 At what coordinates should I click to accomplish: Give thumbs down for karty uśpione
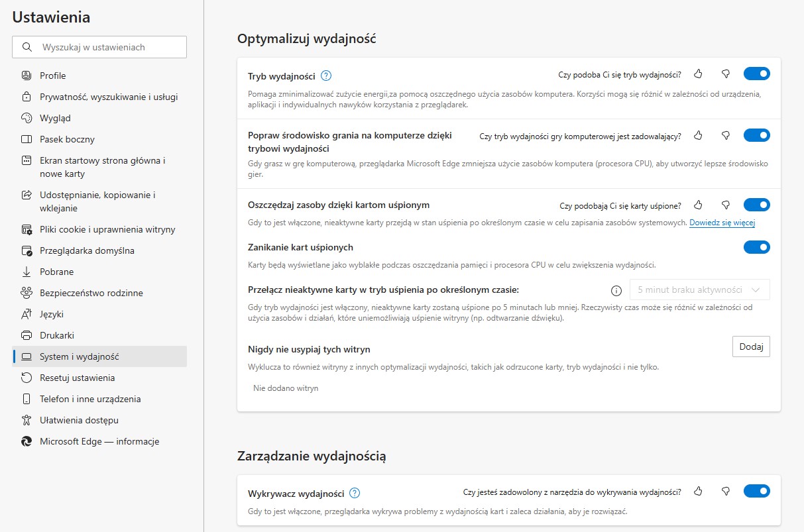[x=726, y=205]
